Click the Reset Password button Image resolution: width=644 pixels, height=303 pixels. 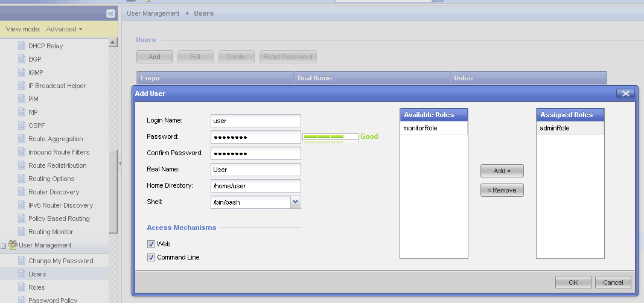[x=288, y=57]
